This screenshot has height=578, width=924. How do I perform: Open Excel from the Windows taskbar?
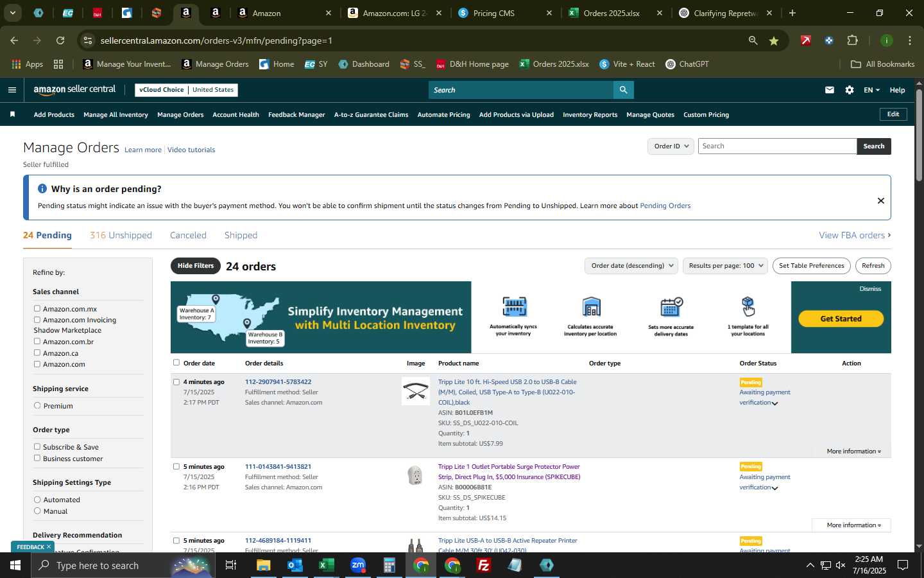[x=327, y=565]
